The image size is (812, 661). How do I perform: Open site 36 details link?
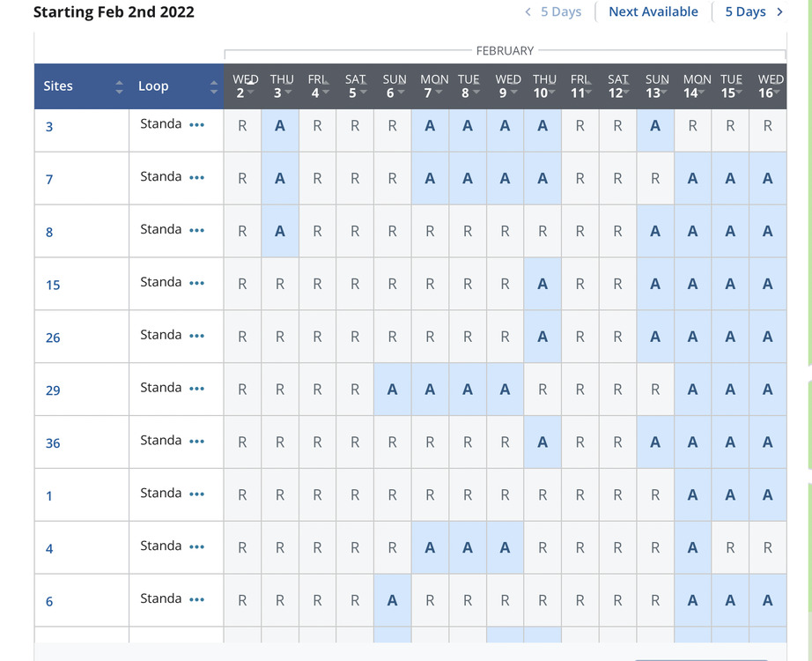coord(53,442)
